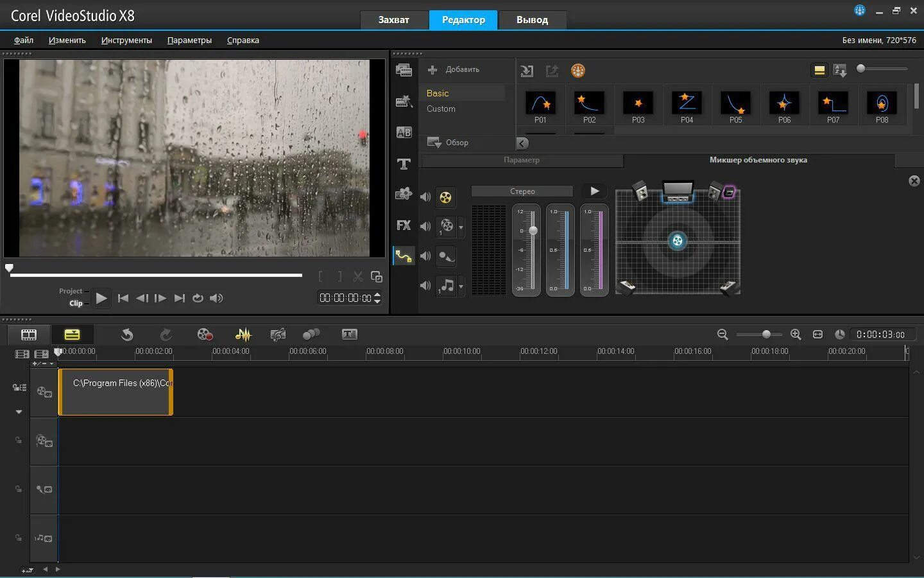Open the Transition library AB icon

click(404, 132)
